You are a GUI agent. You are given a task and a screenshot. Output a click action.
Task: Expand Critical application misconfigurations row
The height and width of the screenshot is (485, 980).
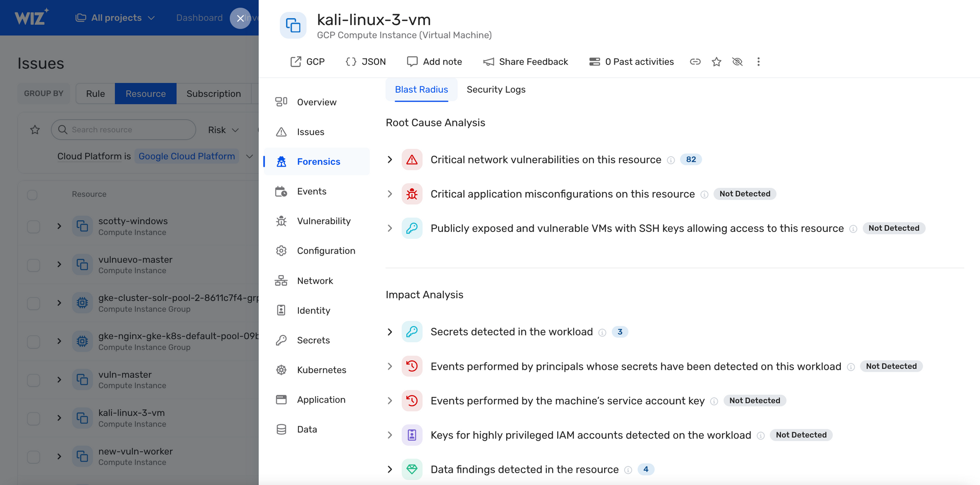(390, 194)
